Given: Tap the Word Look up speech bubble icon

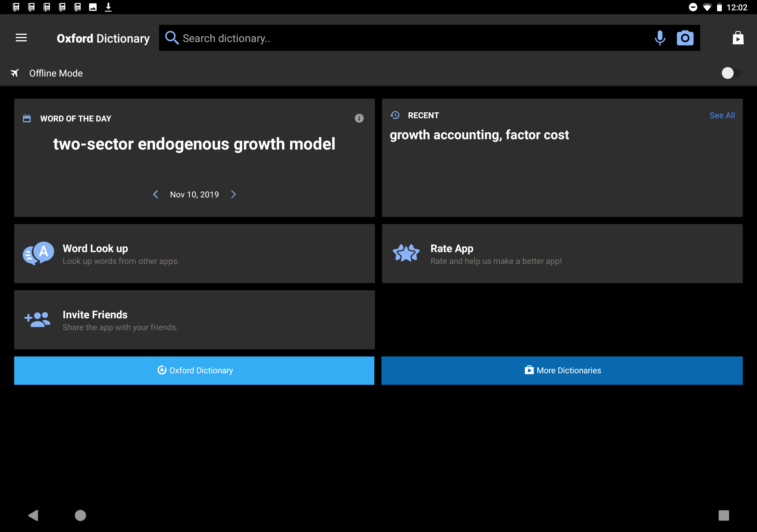Looking at the screenshot, I should [38, 254].
